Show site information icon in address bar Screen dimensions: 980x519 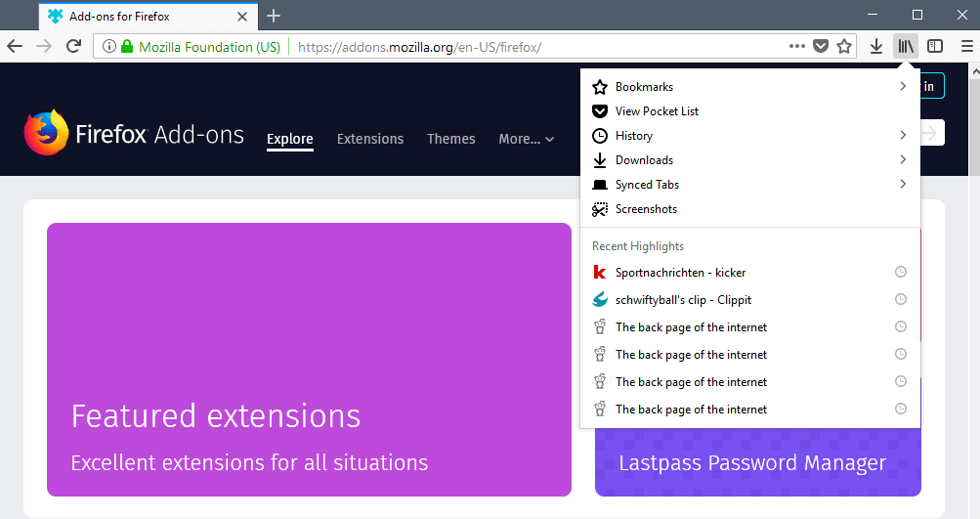[x=108, y=46]
